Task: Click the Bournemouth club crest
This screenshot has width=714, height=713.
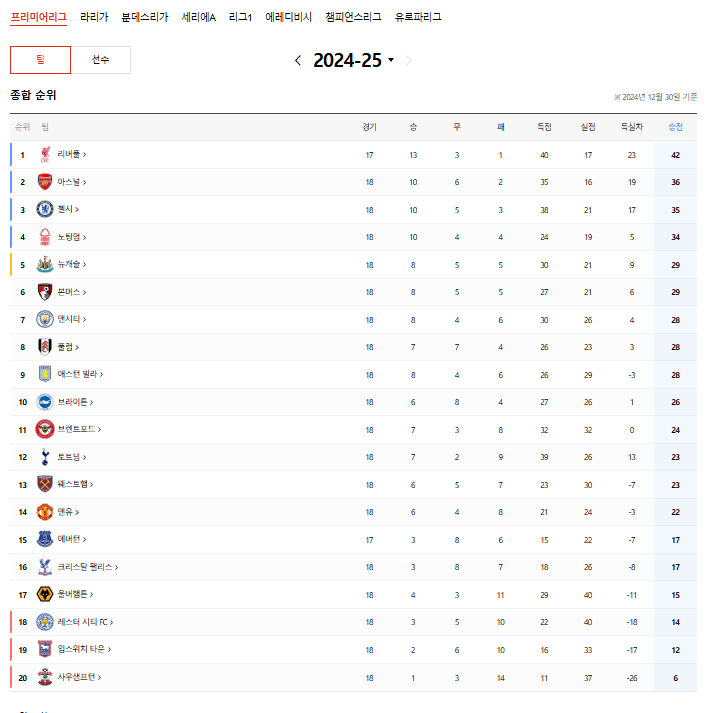Action: coord(45,292)
